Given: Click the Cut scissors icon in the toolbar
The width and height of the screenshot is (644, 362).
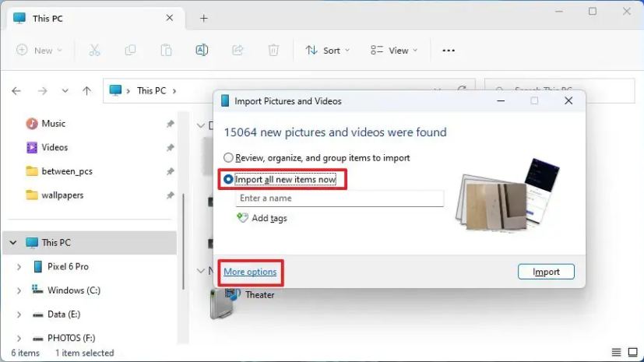Looking at the screenshot, I should pyautogui.click(x=94, y=50).
